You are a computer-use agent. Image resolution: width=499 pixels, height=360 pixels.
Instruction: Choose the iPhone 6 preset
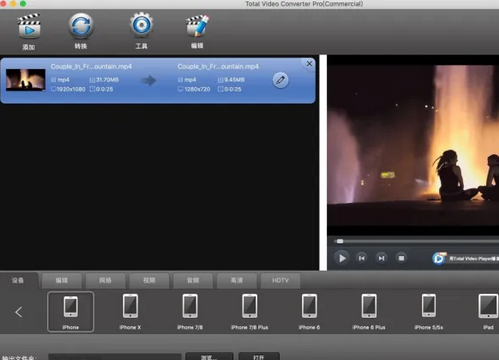coord(309,312)
